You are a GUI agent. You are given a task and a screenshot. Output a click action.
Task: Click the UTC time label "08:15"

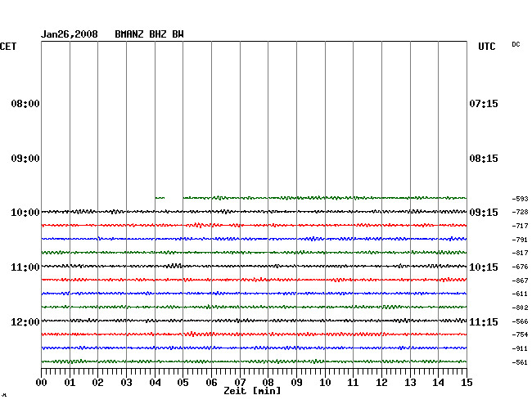pyautogui.click(x=484, y=159)
